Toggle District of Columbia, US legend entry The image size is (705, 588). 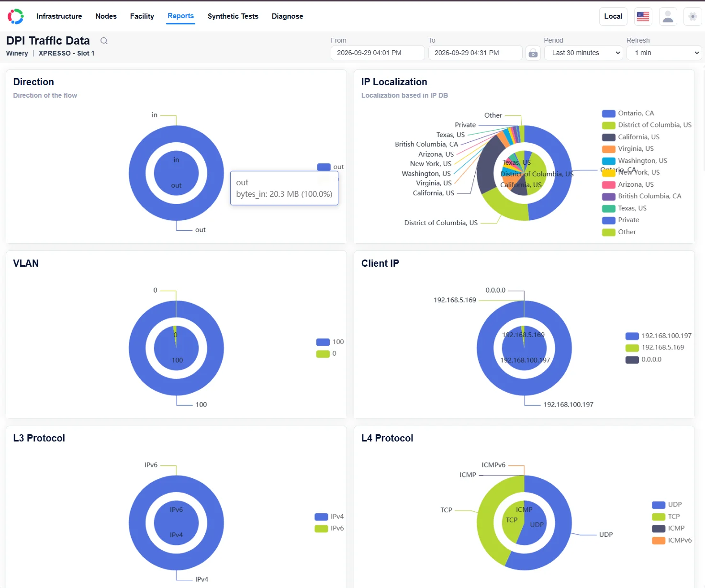coord(647,125)
